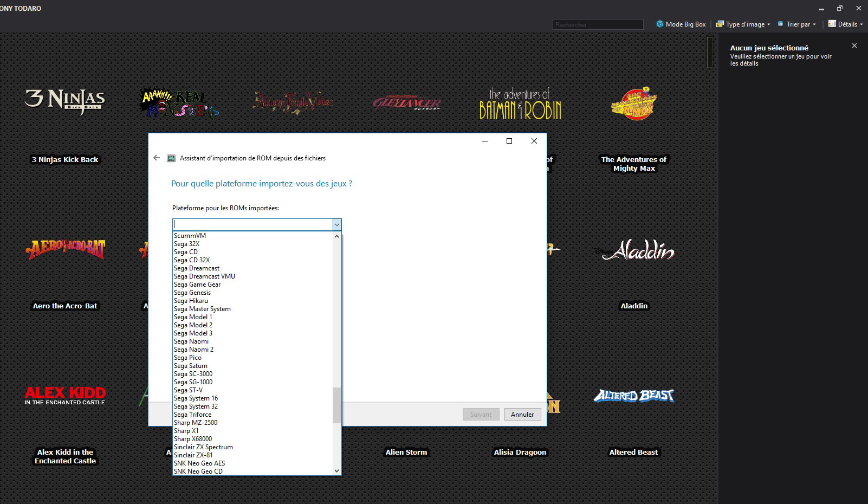The height and width of the screenshot is (504, 868).
Task: Open the Trier par sort menu
Action: (796, 24)
